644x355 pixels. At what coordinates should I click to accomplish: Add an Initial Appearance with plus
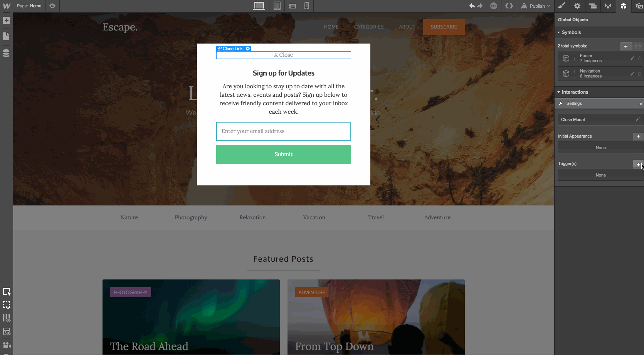click(x=639, y=137)
